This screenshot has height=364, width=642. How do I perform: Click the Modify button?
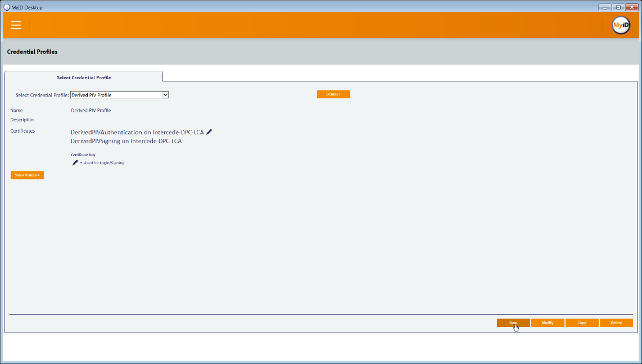click(x=548, y=322)
